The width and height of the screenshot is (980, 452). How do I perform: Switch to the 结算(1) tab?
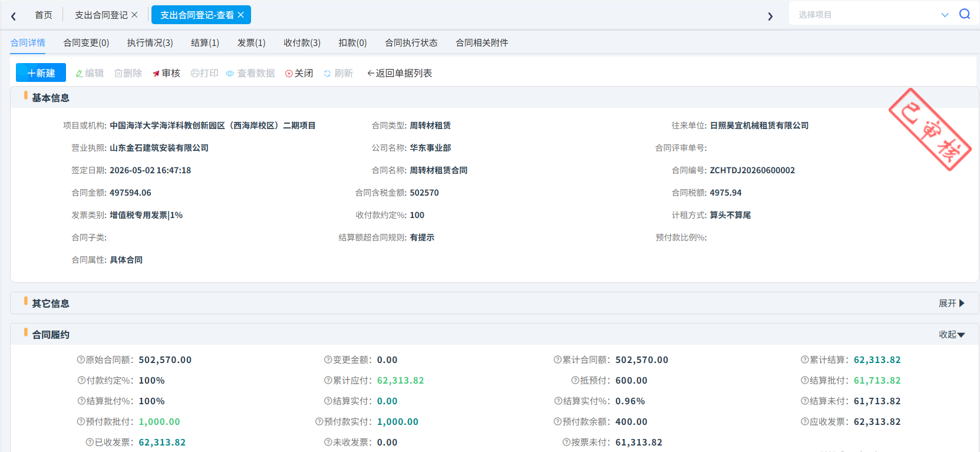pos(205,42)
